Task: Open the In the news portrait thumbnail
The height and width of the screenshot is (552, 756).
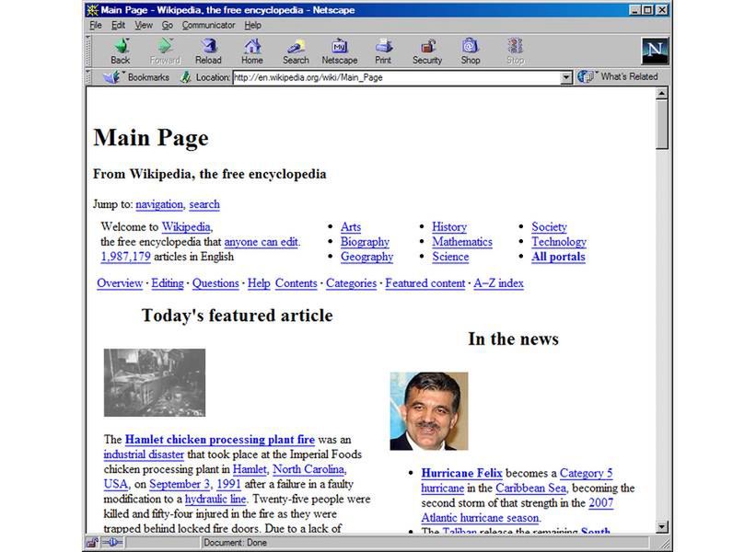Action: 429,411
